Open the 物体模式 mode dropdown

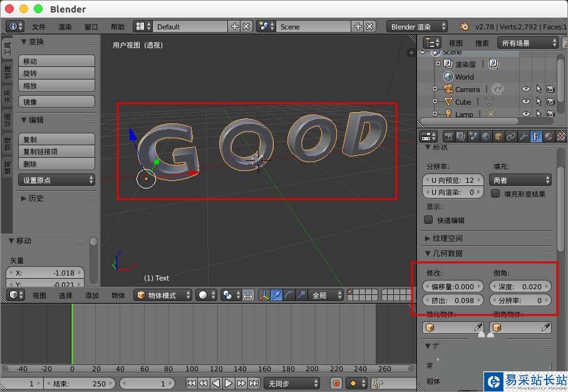pos(163,295)
